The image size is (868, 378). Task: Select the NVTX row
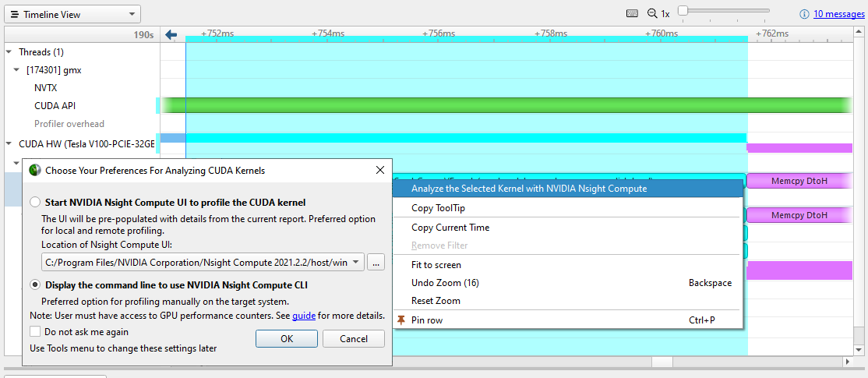45,87
